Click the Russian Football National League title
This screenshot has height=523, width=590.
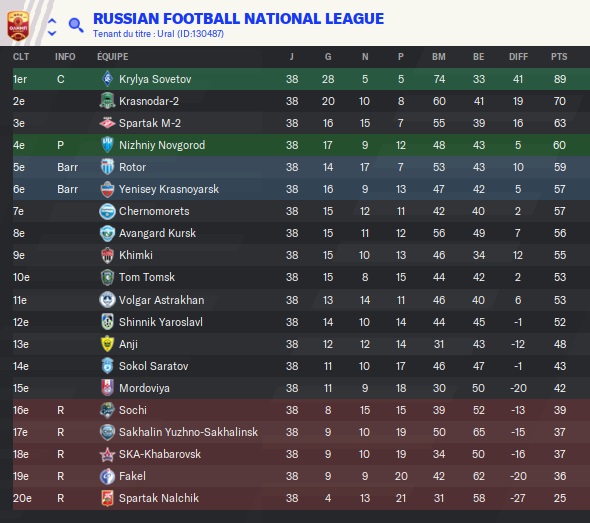pyautogui.click(x=239, y=18)
